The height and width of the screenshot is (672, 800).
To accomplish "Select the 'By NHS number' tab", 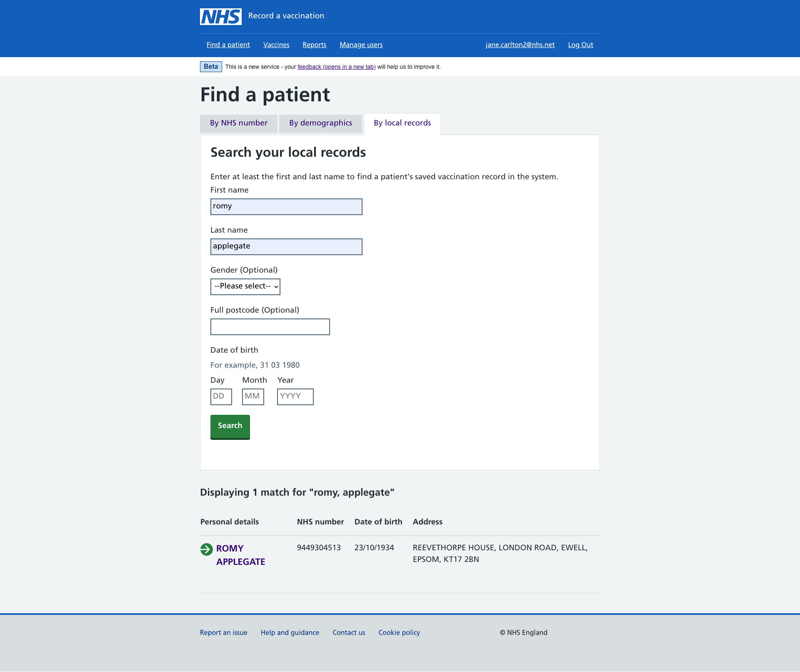I will [238, 123].
